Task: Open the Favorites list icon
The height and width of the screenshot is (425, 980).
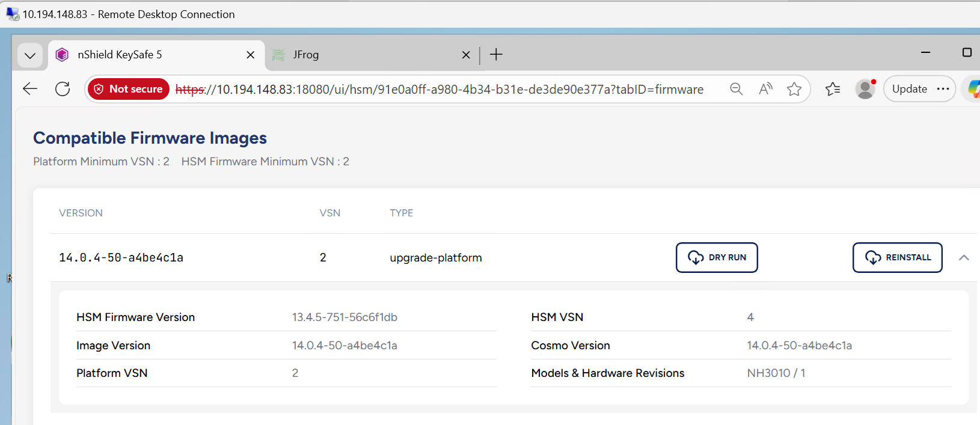Action: pyautogui.click(x=833, y=88)
